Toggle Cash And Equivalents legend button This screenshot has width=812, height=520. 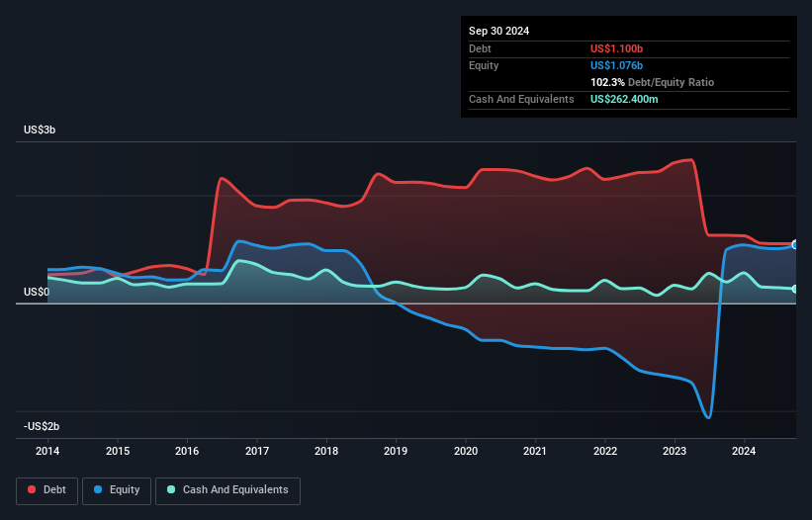(x=227, y=490)
